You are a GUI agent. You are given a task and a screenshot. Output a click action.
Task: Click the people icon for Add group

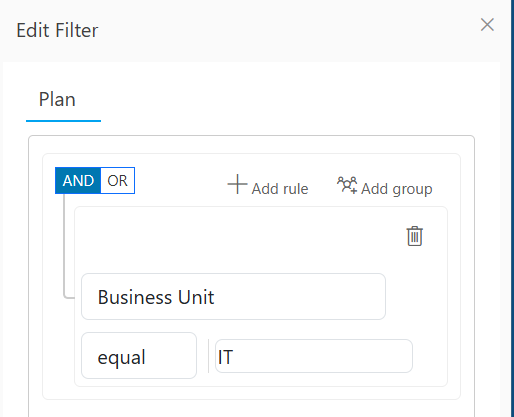coord(347,185)
